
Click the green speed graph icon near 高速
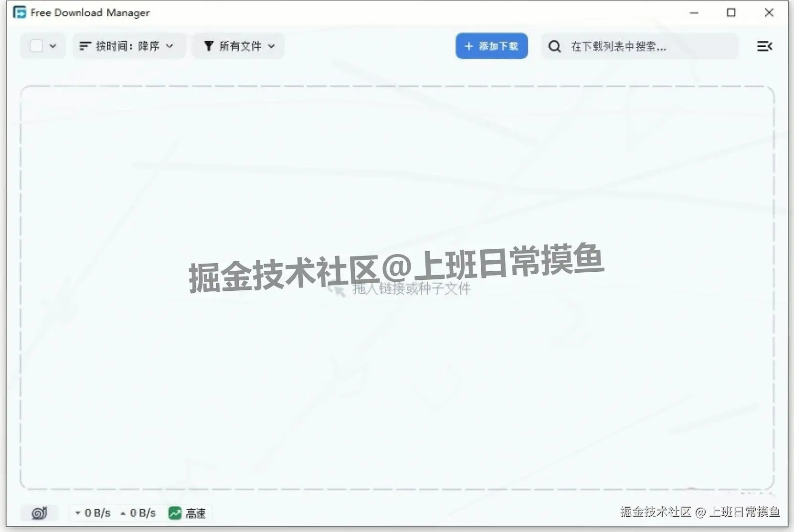(x=174, y=513)
